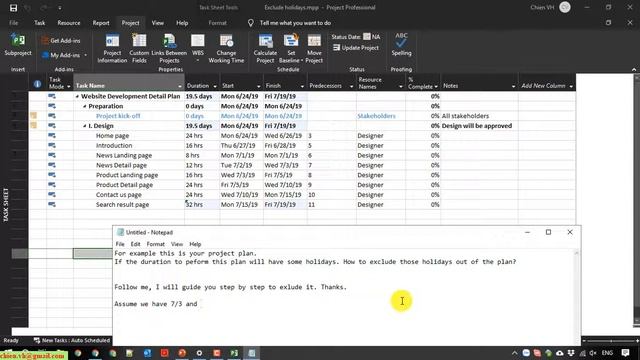Select the Project kick-off task name
The width and height of the screenshot is (640, 360).
coord(118,116)
